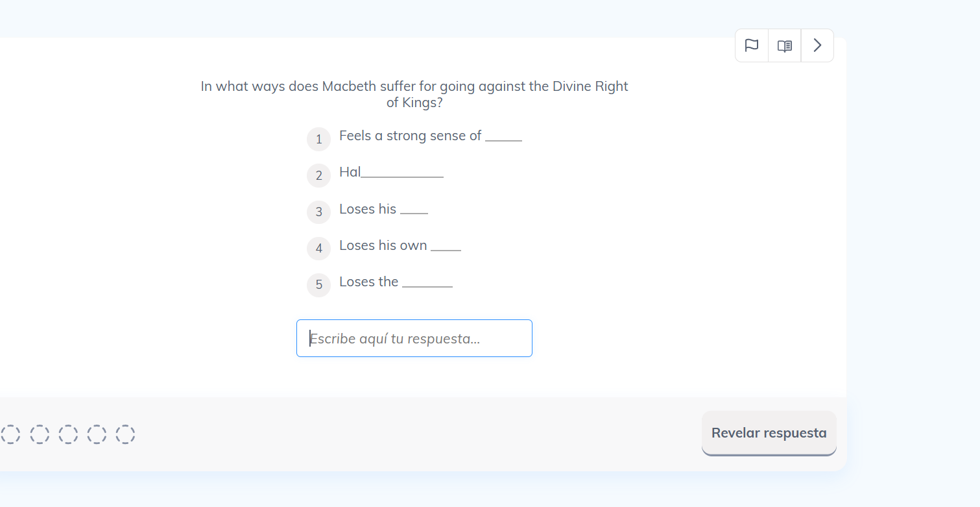Image resolution: width=980 pixels, height=507 pixels.
Task: Click the 'Loses his own' answer line
Action: 400,245
